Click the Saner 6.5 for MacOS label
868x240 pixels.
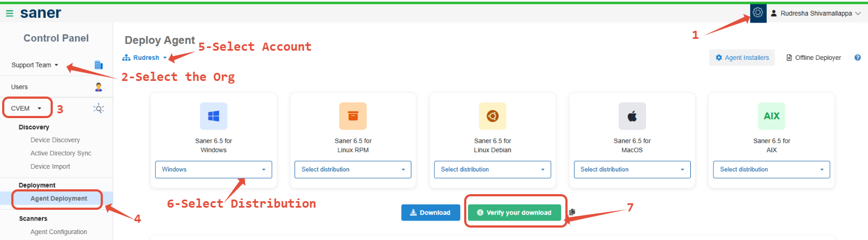632,146
